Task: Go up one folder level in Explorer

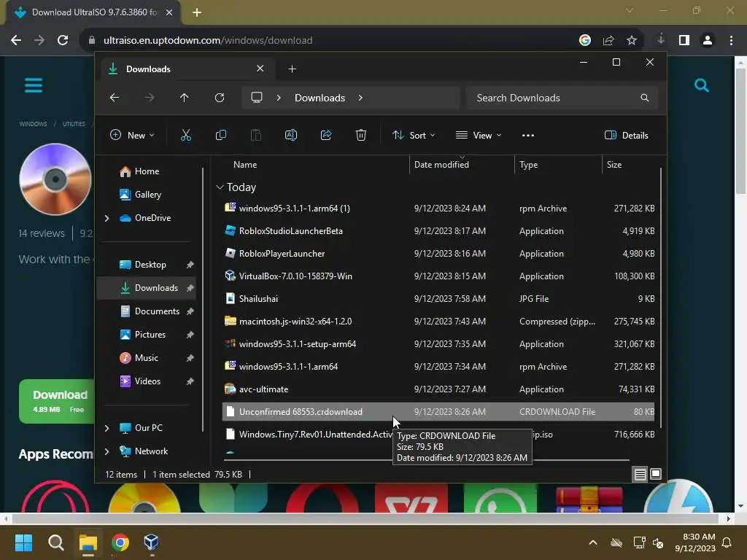Action: tap(185, 98)
